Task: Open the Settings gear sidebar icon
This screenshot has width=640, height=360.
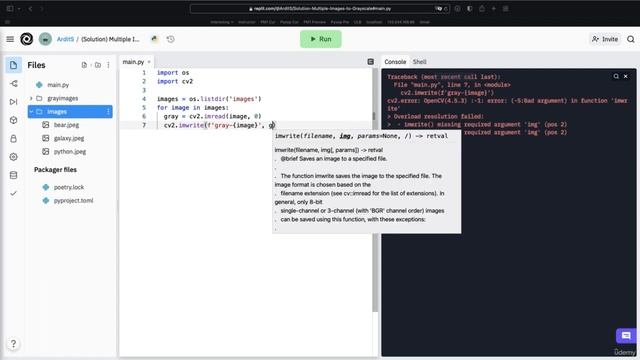Action: [13, 157]
